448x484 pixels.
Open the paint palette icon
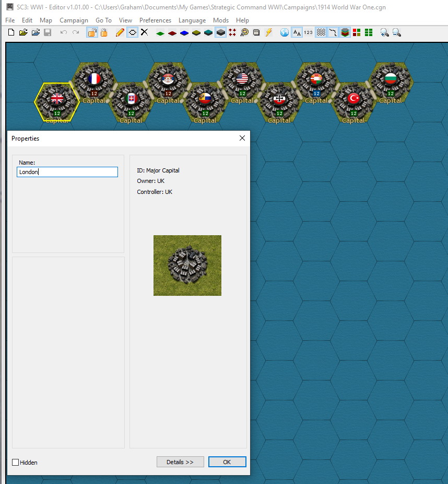(x=244, y=32)
